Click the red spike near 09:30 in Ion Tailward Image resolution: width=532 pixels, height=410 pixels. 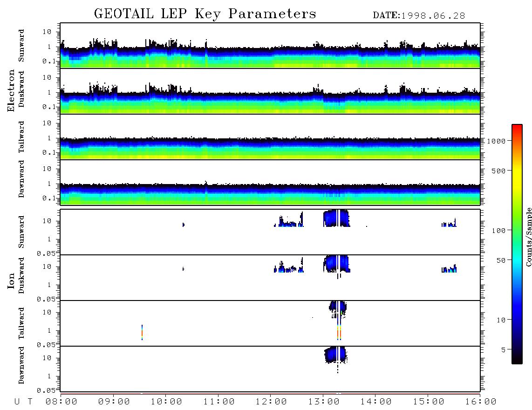142,332
